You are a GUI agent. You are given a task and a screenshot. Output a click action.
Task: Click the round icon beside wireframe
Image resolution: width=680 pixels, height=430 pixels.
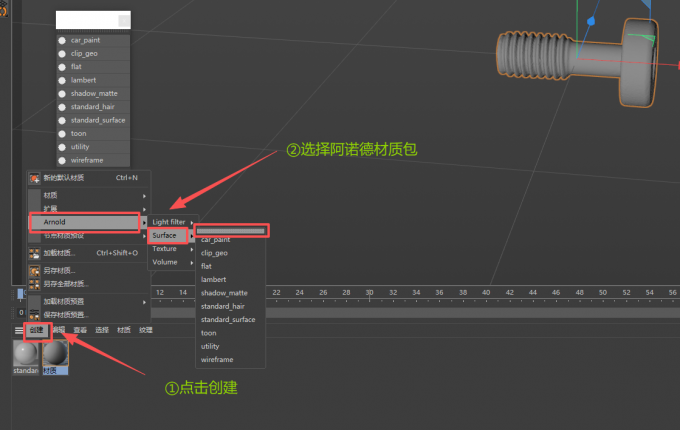click(x=62, y=160)
